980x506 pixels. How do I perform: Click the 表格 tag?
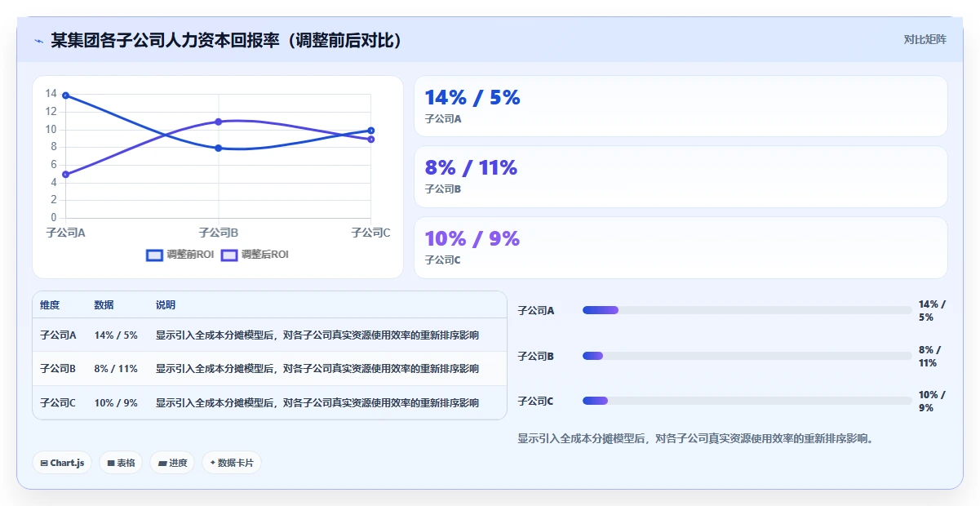pyautogui.click(x=121, y=463)
